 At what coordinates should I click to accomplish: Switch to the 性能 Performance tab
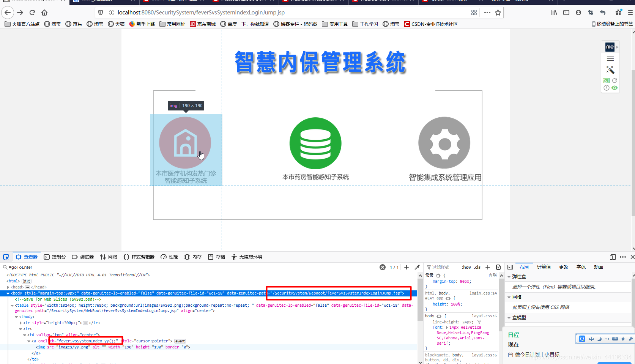click(x=169, y=257)
